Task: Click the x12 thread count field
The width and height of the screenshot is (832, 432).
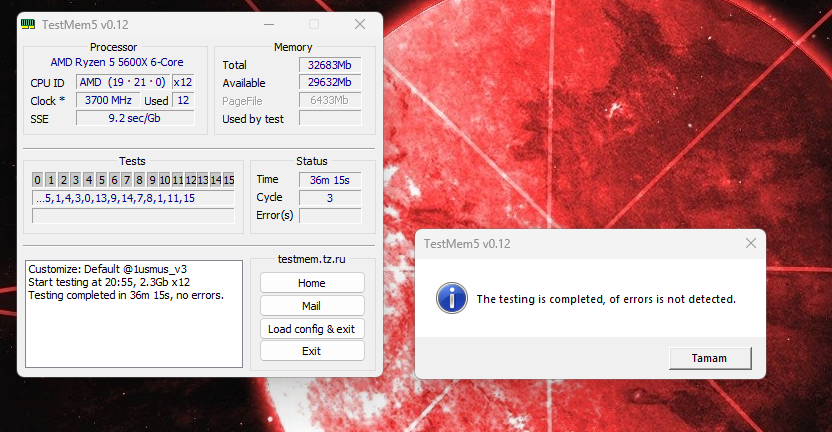Action: click(x=183, y=82)
